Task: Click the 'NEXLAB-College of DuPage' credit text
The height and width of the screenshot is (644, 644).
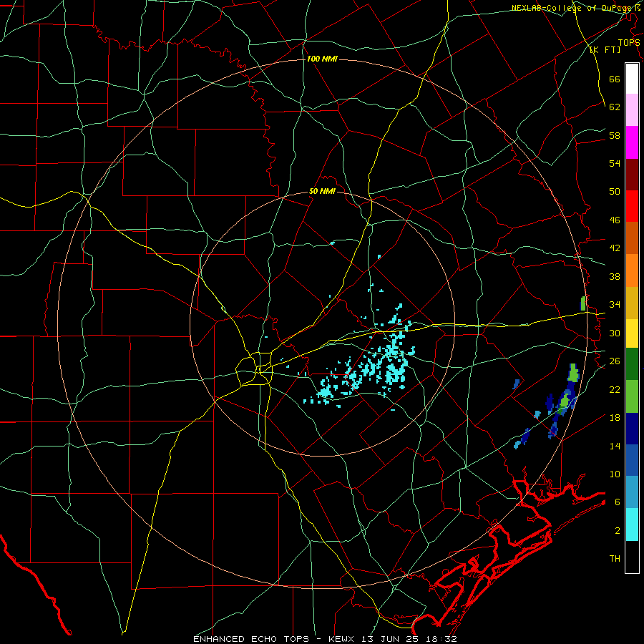Action: [572, 8]
